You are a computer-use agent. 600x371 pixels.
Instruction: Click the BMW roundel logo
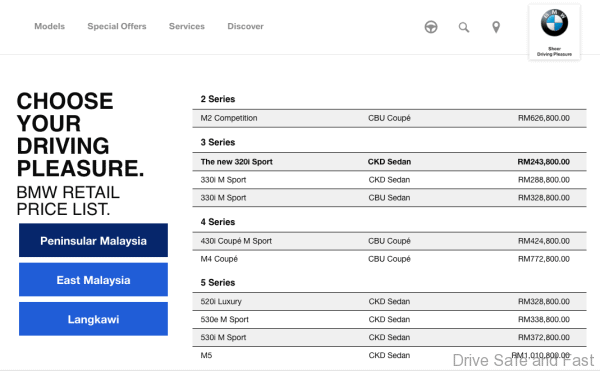coord(554,23)
